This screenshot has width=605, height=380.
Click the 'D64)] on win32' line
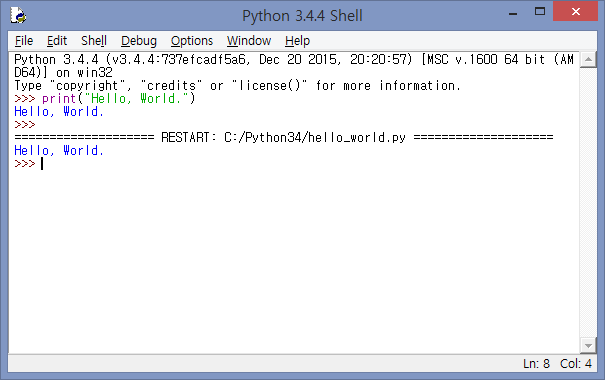pyautogui.click(x=63, y=72)
